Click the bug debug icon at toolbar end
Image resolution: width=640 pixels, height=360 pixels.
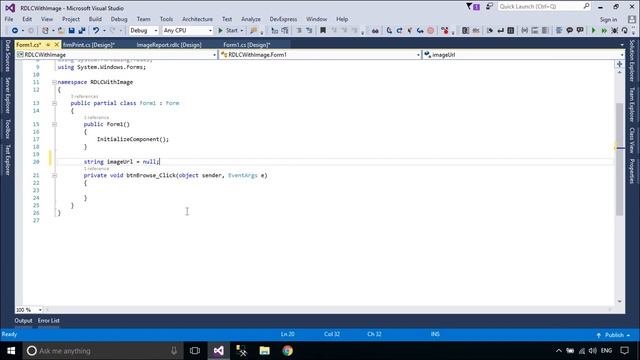(614, 31)
